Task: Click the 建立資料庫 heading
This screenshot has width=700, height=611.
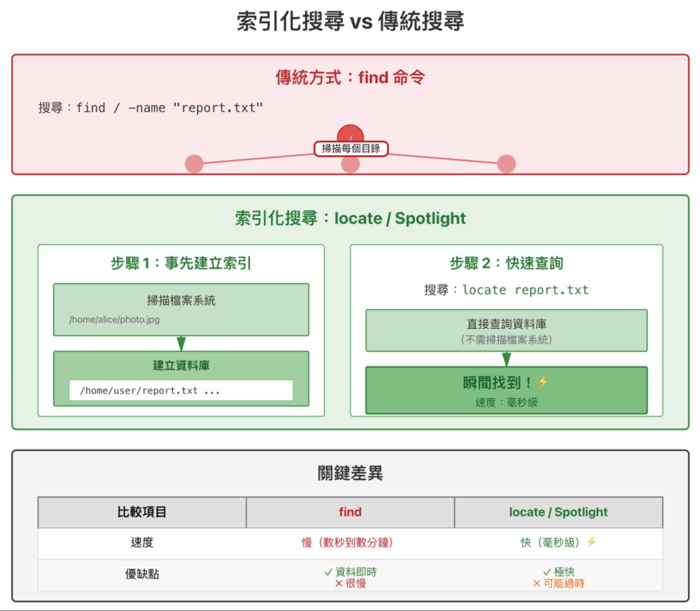Action: tap(181, 365)
